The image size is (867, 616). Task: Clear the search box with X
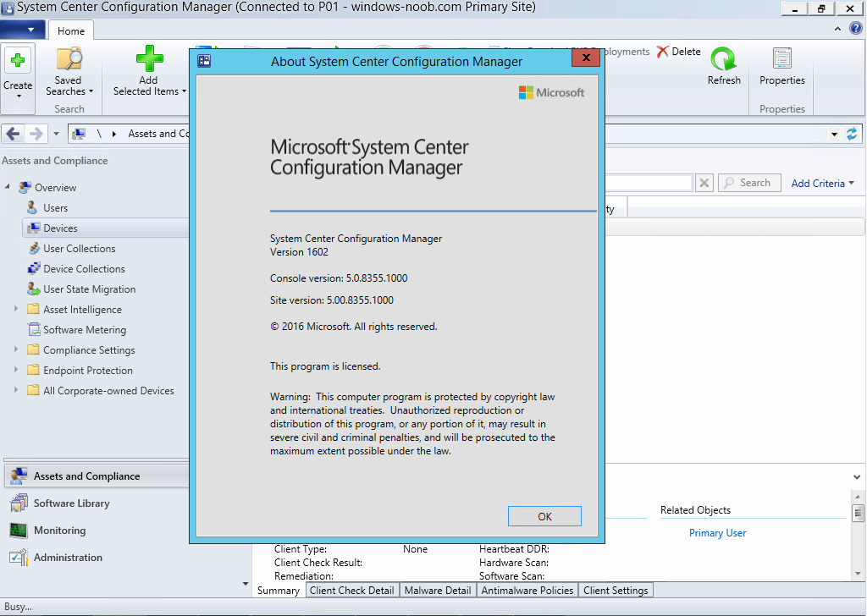pyautogui.click(x=704, y=183)
